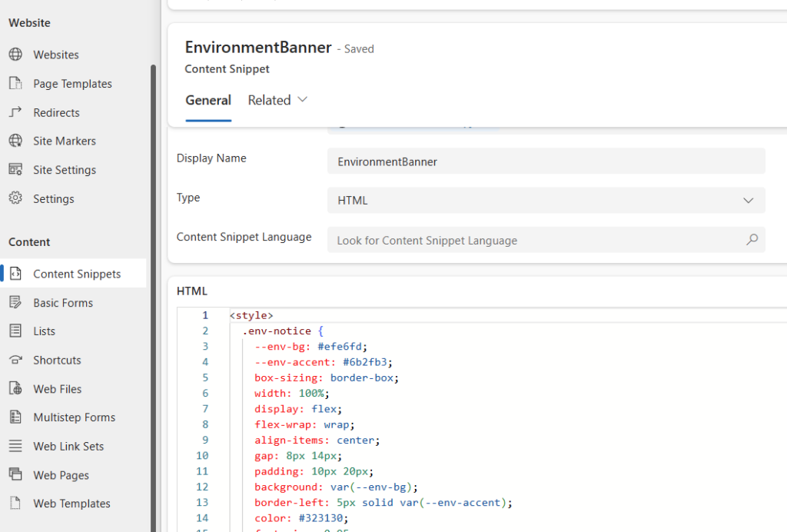Click the Web Link Sets icon
The image size is (787, 532).
15,446
